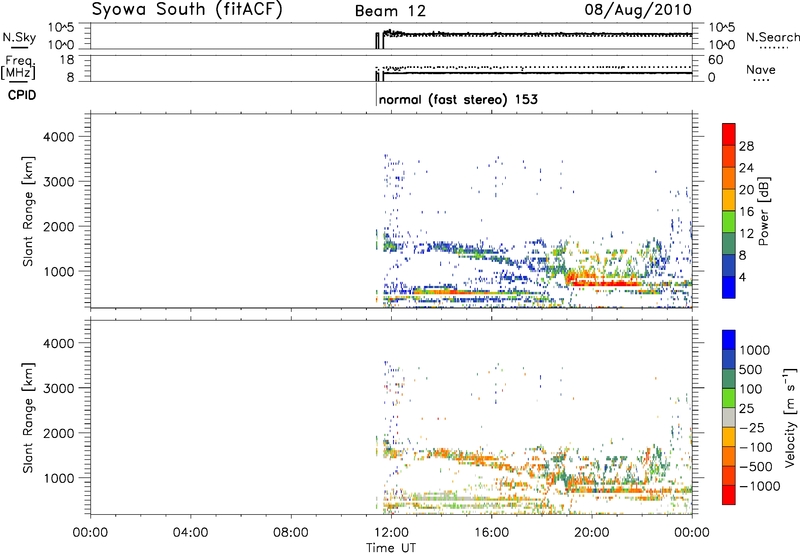Click the '100' label on the Velocity colorbar
Screen dimensions: 800x554
pyautogui.click(x=751, y=389)
